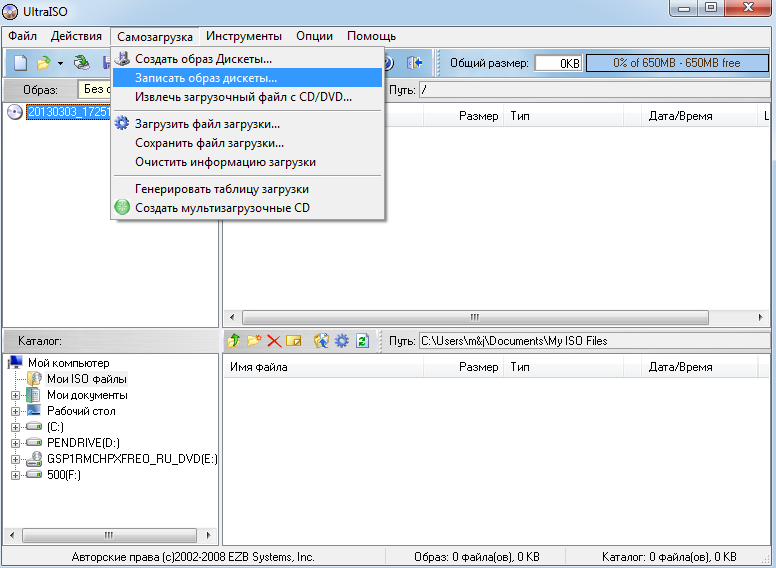Click the Go up folder icon in Catalog toolbar
Viewport: 776px width, 568px height.
coord(234,341)
